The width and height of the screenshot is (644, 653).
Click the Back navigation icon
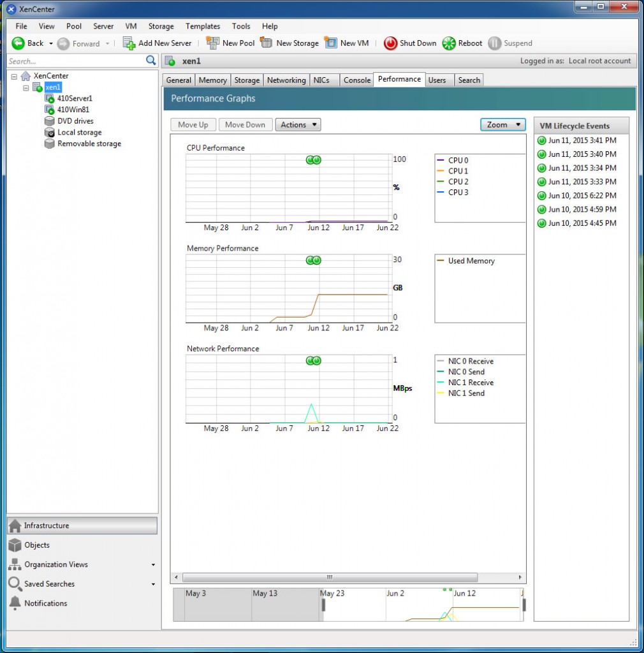click(x=17, y=43)
